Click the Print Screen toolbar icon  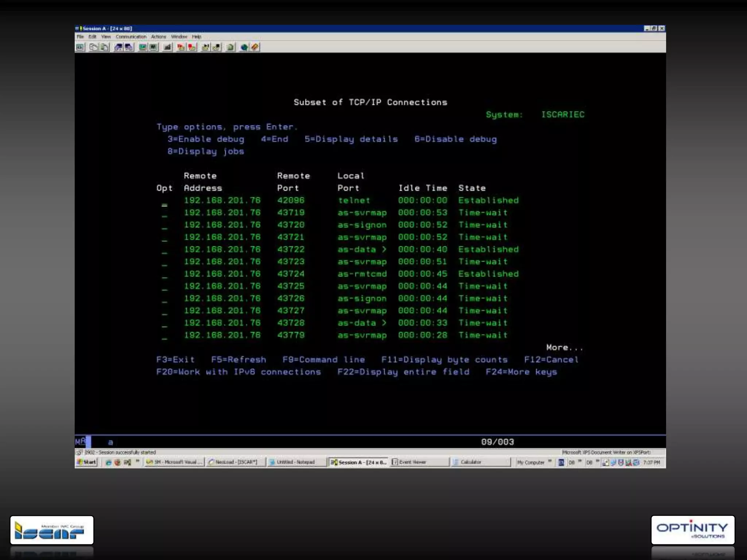80,47
